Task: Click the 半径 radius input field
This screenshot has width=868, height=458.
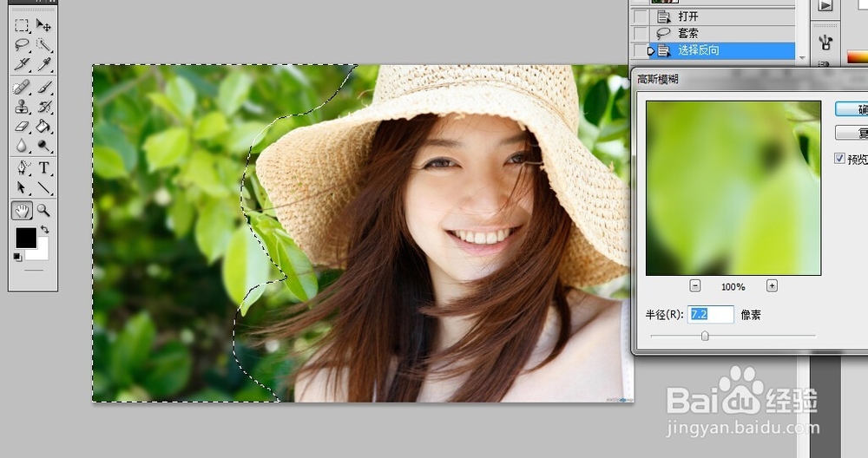Action: (x=711, y=314)
